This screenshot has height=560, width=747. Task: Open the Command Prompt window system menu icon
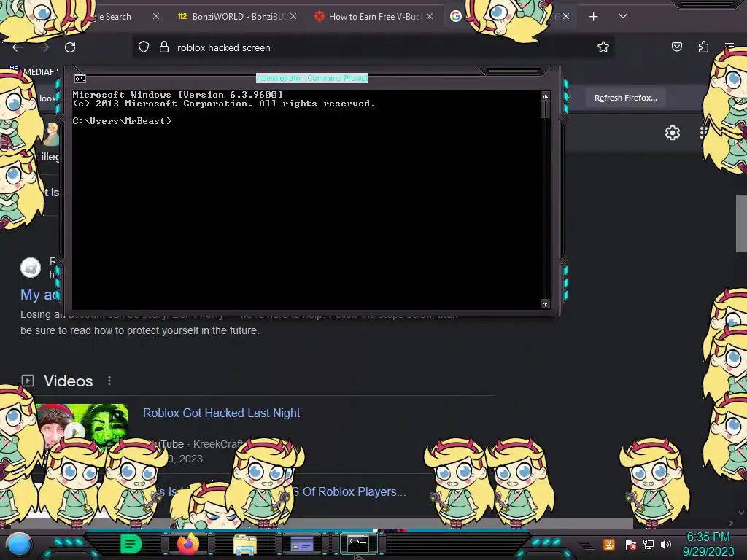click(80, 79)
